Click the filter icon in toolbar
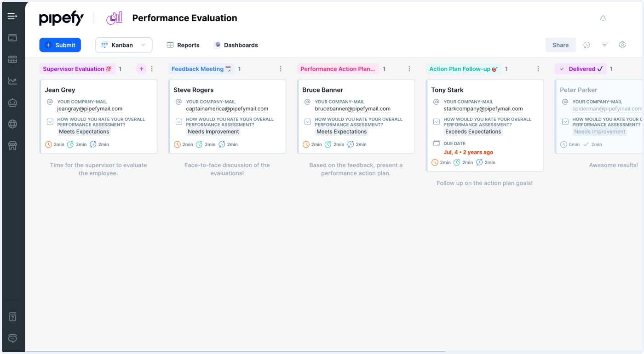Screen dimensions: 644x354 click(x=605, y=45)
